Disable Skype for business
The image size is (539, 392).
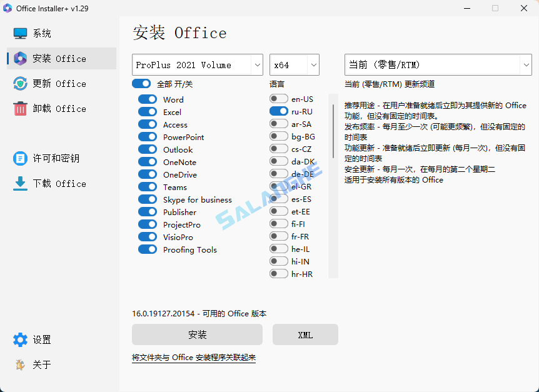click(x=148, y=199)
